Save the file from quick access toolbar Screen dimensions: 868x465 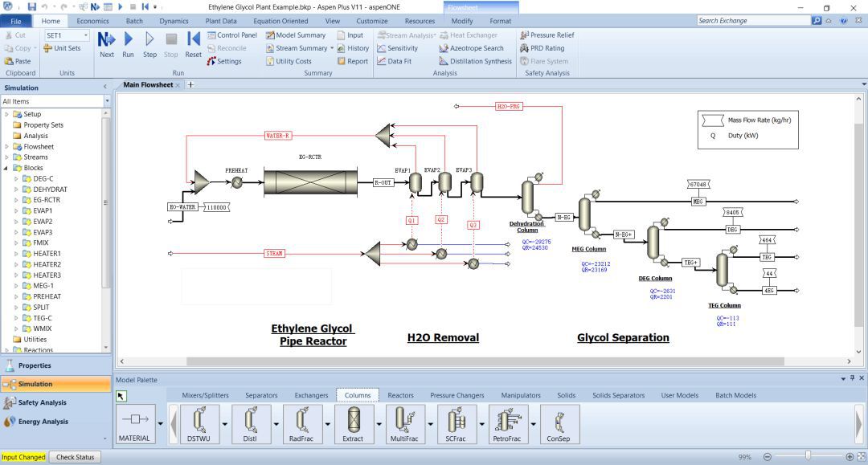pos(31,6)
